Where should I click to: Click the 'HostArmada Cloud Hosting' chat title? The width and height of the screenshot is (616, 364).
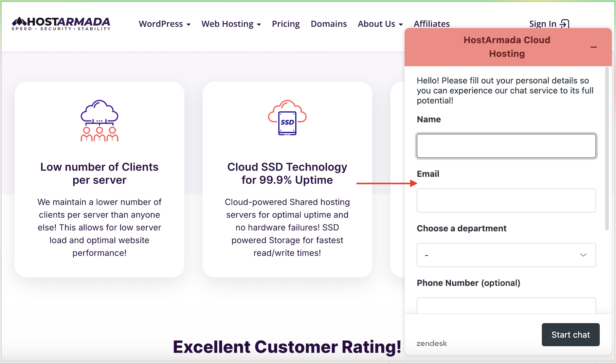pos(507,47)
